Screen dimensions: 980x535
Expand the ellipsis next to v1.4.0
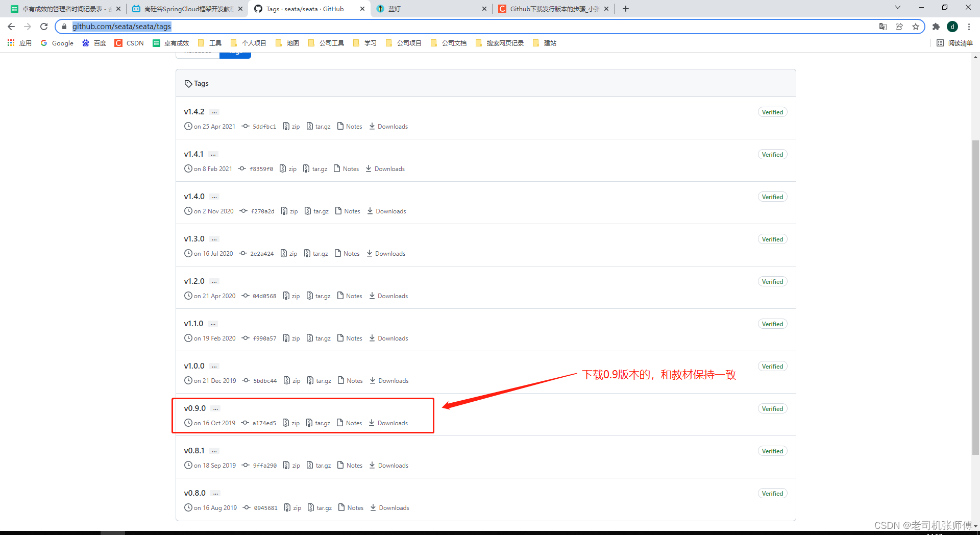(x=214, y=197)
